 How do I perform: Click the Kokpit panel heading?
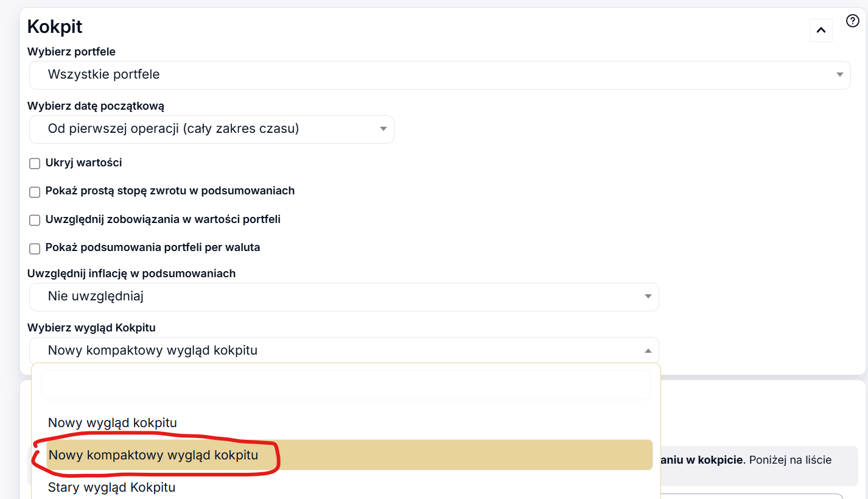click(x=55, y=27)
